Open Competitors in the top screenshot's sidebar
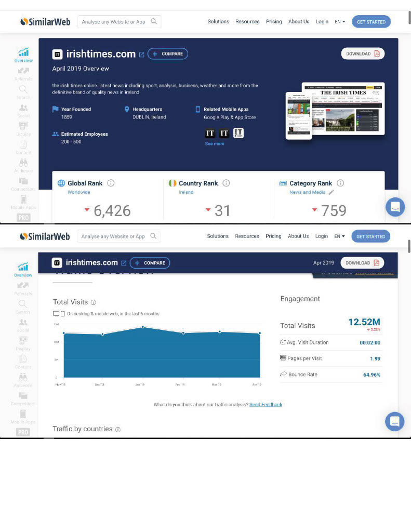Viewport: 411px width, 532px height. pos(23,184)
